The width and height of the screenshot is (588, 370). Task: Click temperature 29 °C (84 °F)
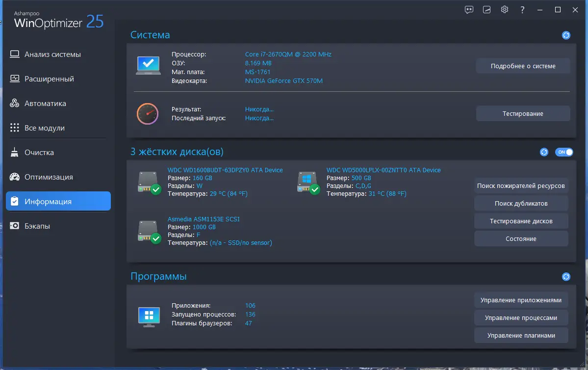pyautogui.click(x=229, y=194)
